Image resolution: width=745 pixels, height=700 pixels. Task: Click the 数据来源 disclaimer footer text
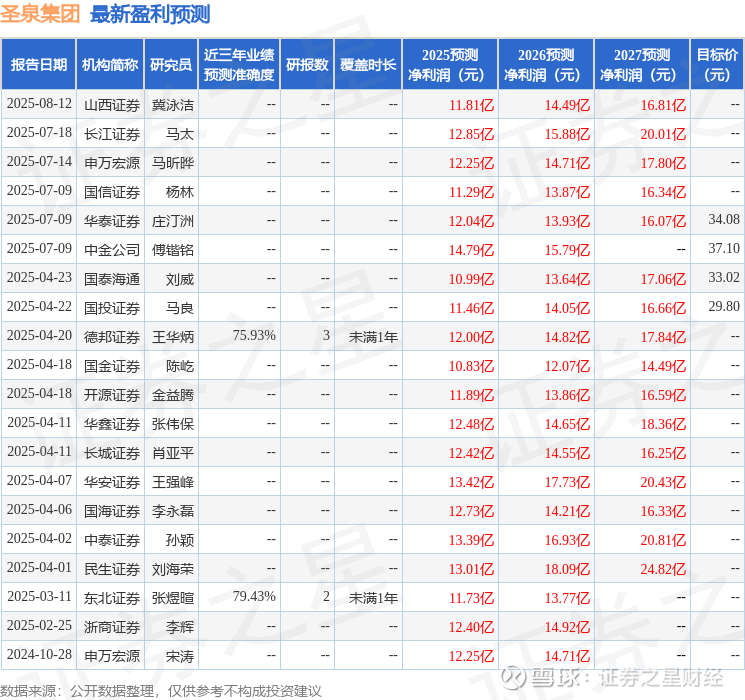click(161, 690)
